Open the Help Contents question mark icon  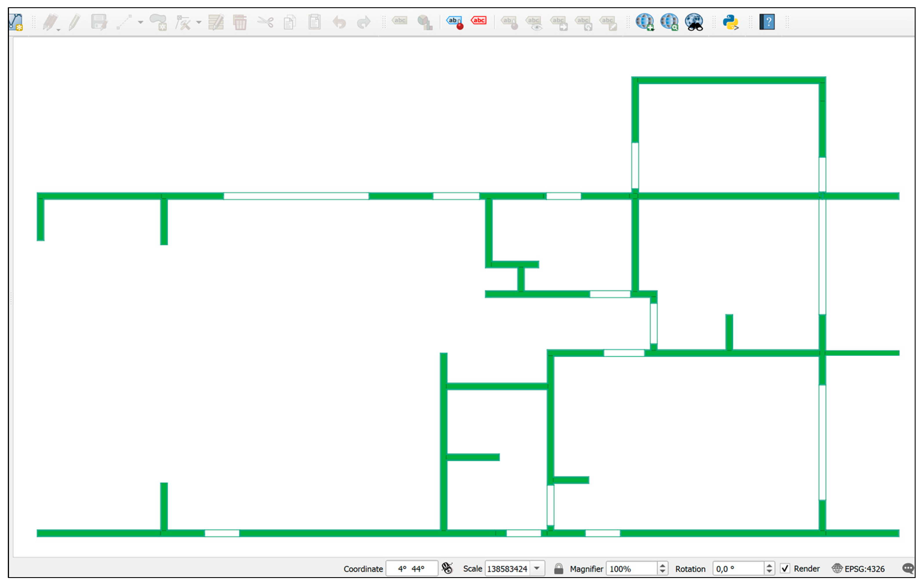click(767, 22)
